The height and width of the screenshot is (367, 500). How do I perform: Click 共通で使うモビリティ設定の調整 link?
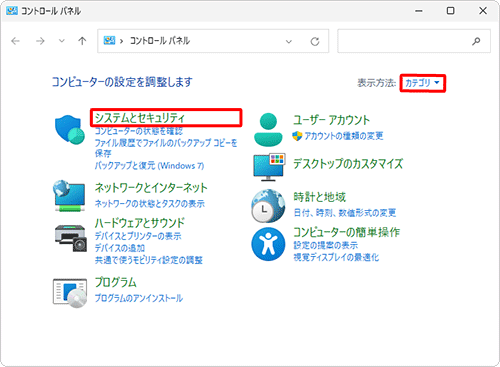[x=149, y=260]
